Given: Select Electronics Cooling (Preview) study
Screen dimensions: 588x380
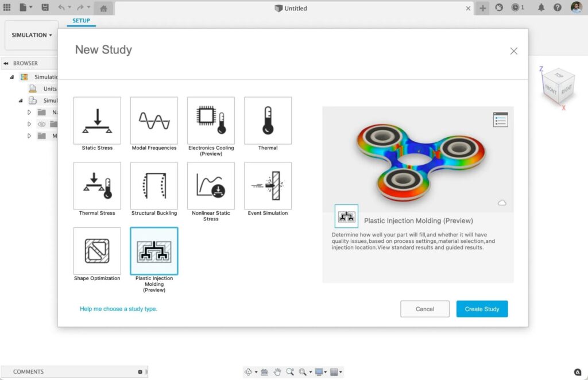Looking at the screenshot, I should coord(211,121).
